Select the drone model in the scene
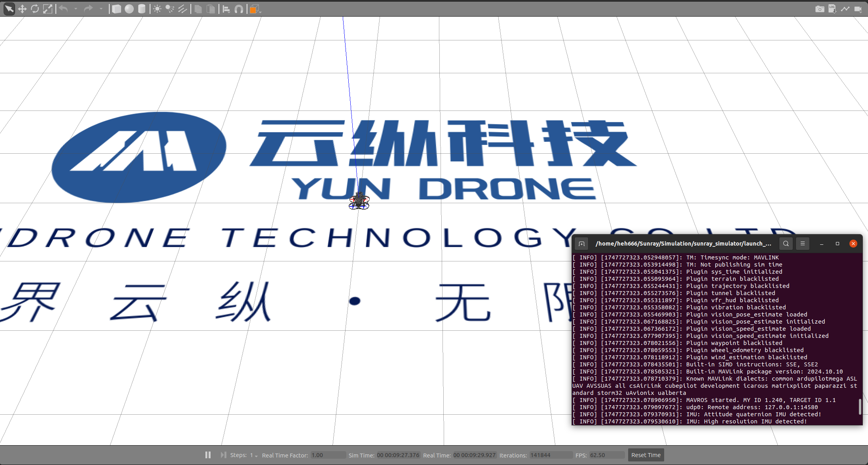Viewport: 868px width, 465px height. (359, 201)
